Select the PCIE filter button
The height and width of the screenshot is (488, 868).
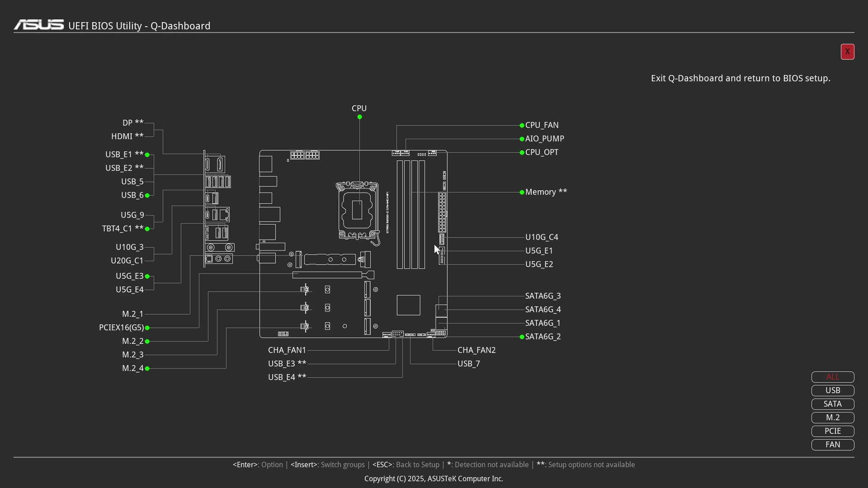[833, 431]
